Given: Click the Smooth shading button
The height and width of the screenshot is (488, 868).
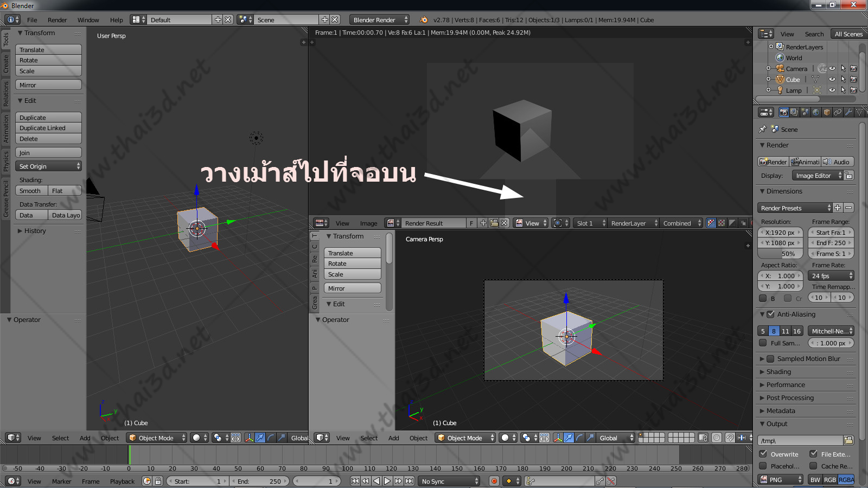Looking at the screenshot, I should (31, 191).
